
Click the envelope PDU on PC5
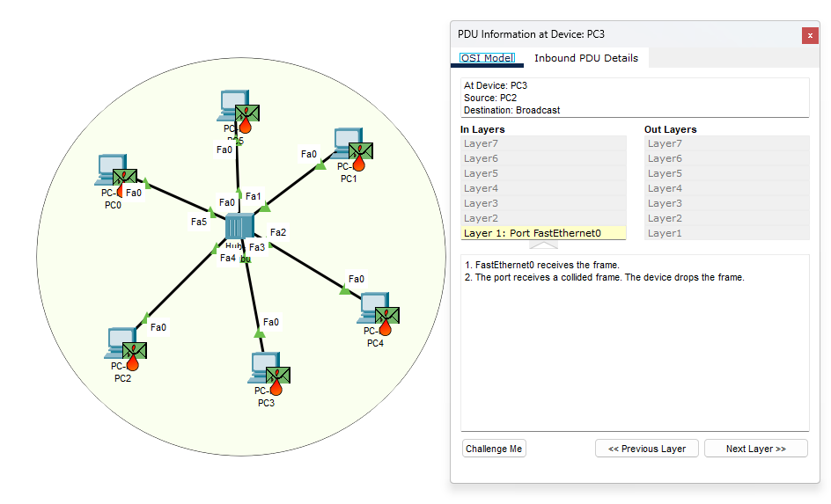point(248,113)
